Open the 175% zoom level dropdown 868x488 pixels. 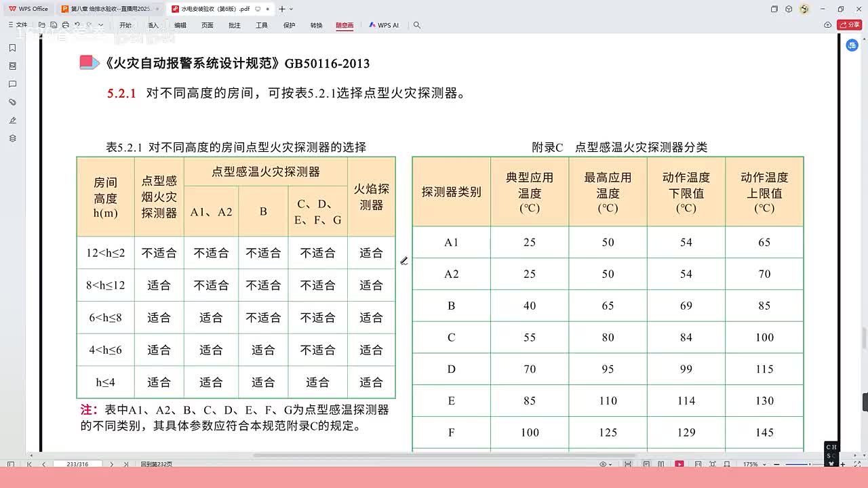pos(755,464)
